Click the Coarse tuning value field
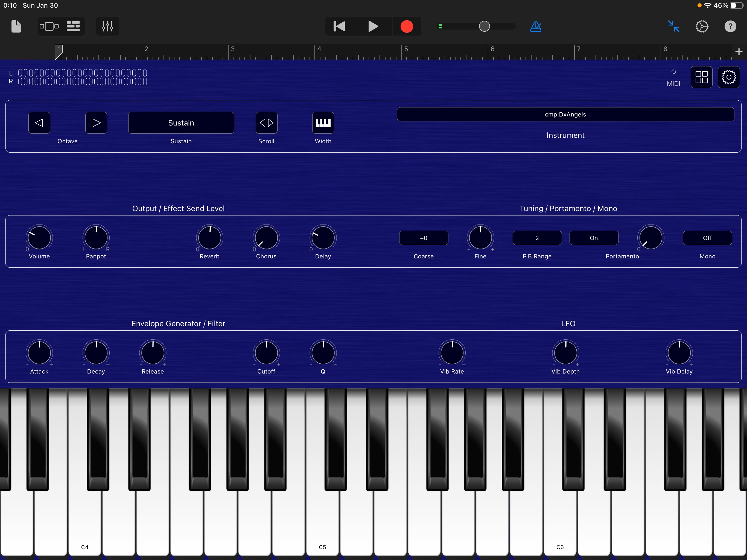The height and width of the screenshot is (560, 747). [x=423, y=238]
